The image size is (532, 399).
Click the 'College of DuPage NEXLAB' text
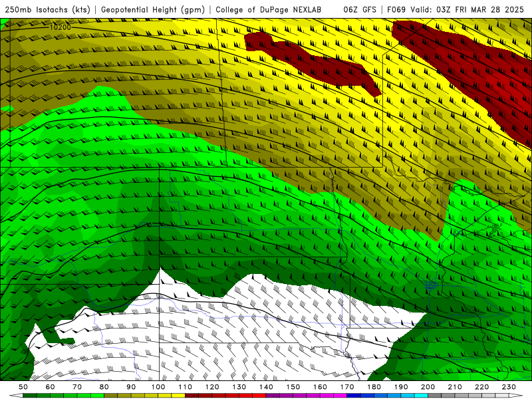coord(269,9)
